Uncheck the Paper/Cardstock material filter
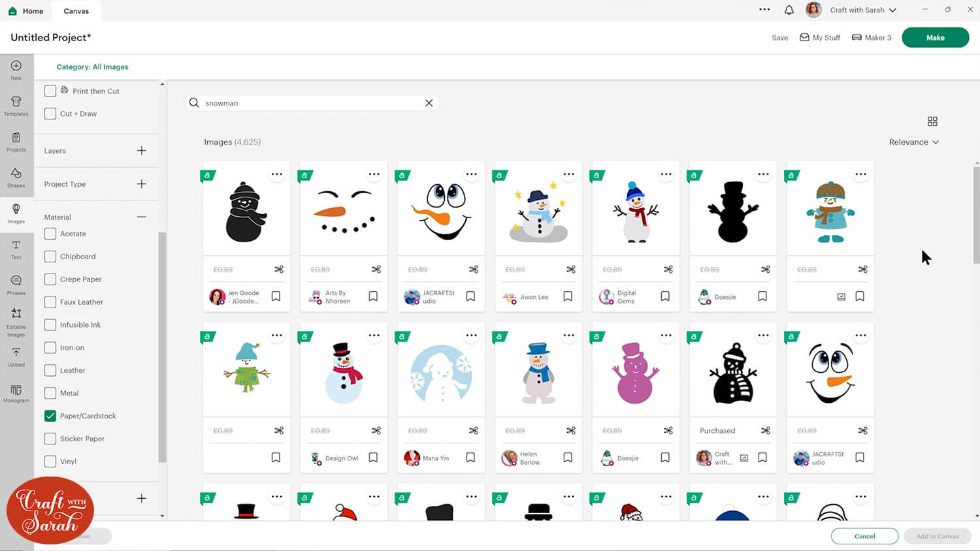Image resolution: width=980 pixels, height=551 pixels. (50, 416)
